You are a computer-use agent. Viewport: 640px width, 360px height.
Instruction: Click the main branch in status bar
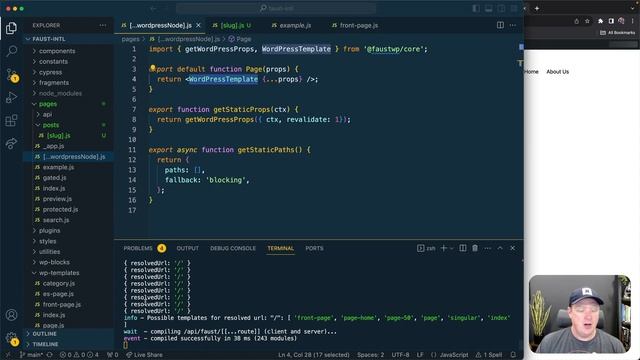click(x=31, y=355)
